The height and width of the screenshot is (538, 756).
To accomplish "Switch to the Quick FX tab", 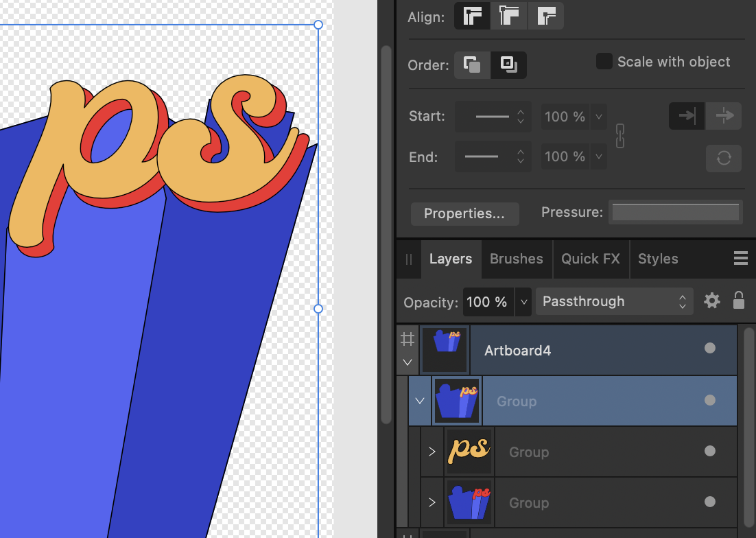I will click(x=590, y=259).
